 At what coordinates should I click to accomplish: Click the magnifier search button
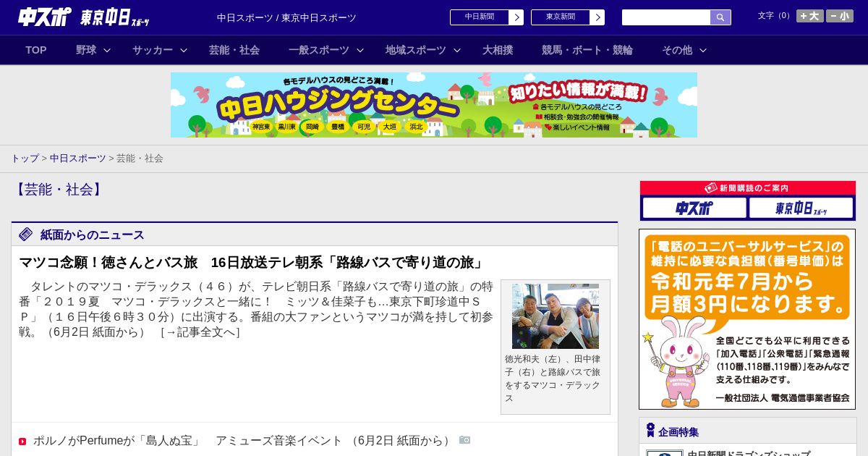[720, 17]
